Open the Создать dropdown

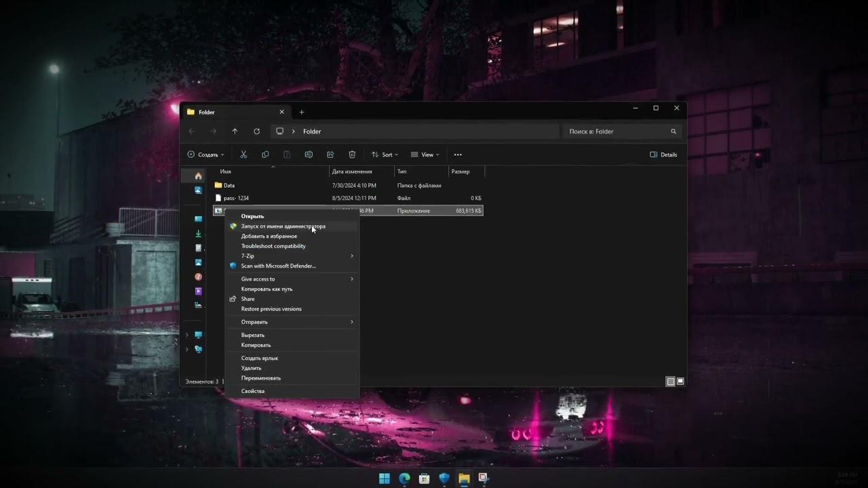pyautogui.click(x=205, y=155)
